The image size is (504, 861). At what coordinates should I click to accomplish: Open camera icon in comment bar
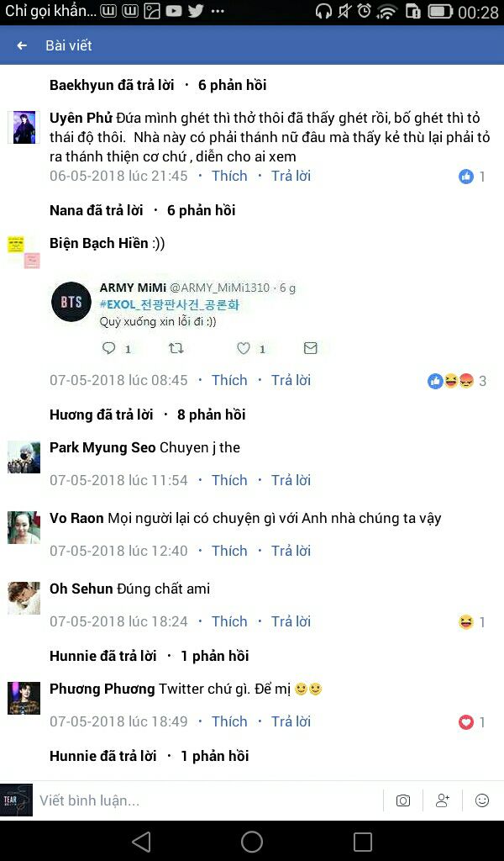pyautogui.click(x=403, y=800)
